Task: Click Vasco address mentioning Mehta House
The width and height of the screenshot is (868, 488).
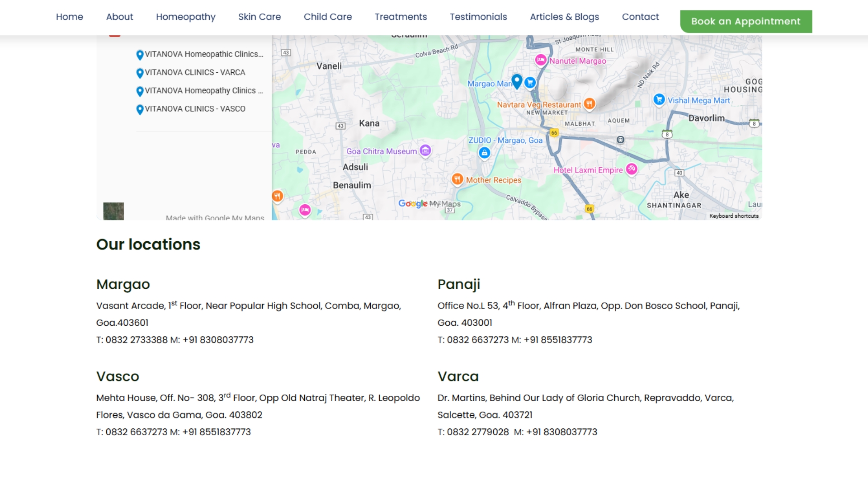Action: 258,406
